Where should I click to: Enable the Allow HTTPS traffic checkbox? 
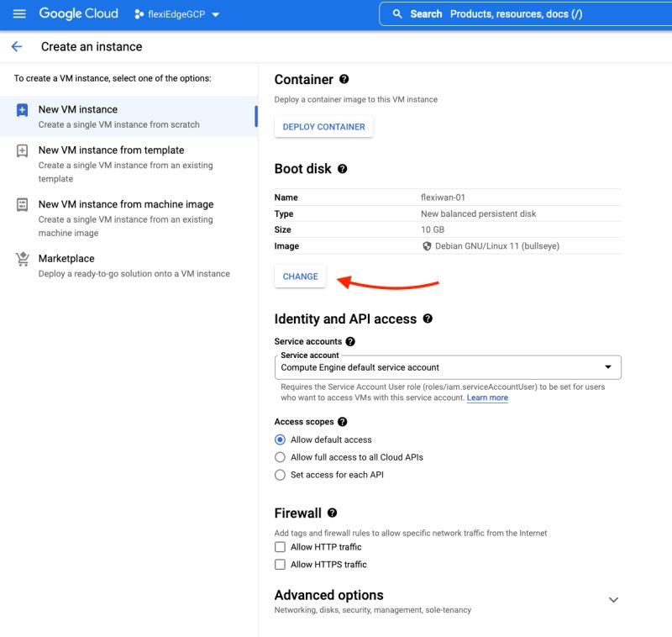[278, 564]
